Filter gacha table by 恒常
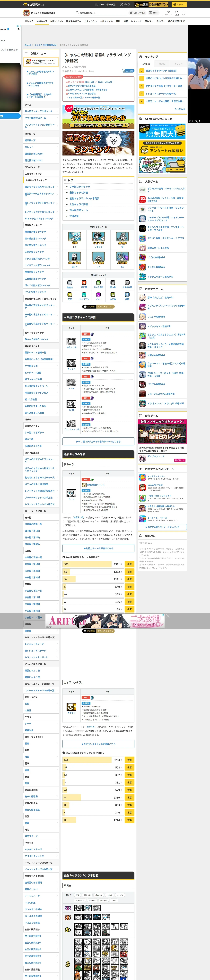210x980 pixels. [x=77, y=895]
